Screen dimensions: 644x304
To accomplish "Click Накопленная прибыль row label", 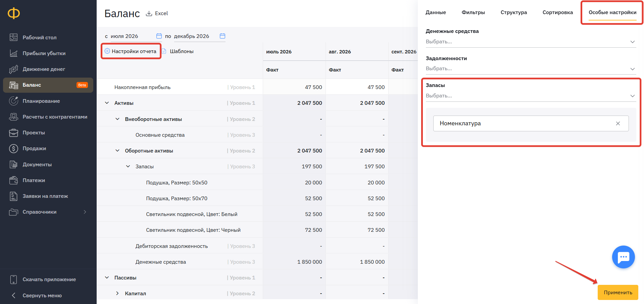I will pyautogui.click(x=142, y=87).
